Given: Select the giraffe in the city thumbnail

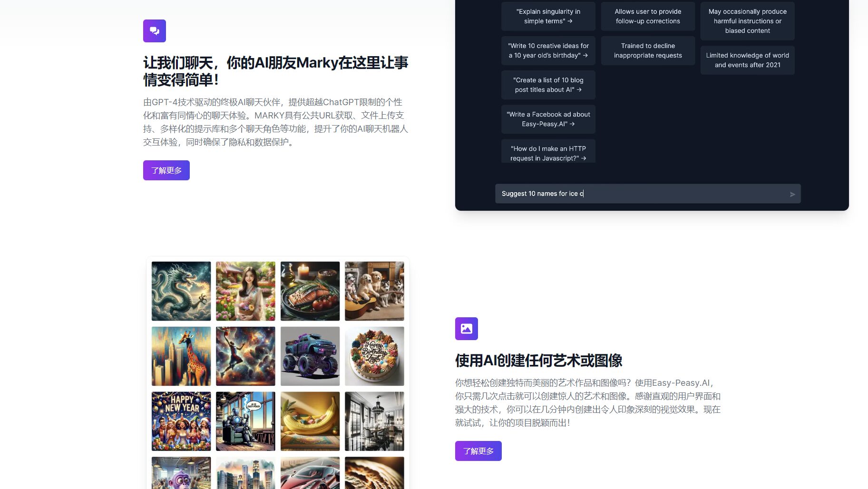Looking at the screenshot, I should click(181, 356).
